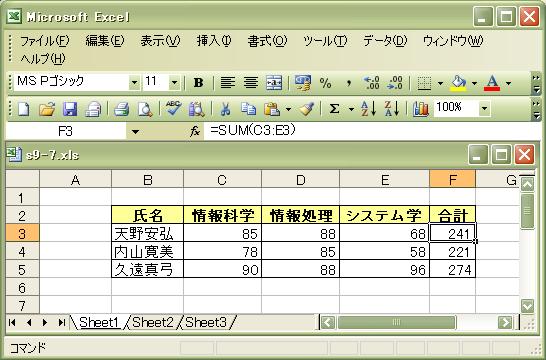
Task: Click Decrease Decimal icon
Action: click(395, 83)
